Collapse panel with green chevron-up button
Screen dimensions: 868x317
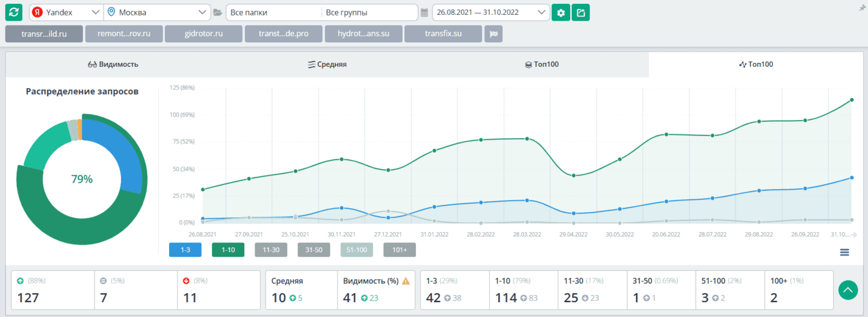[x=848, y=290]
